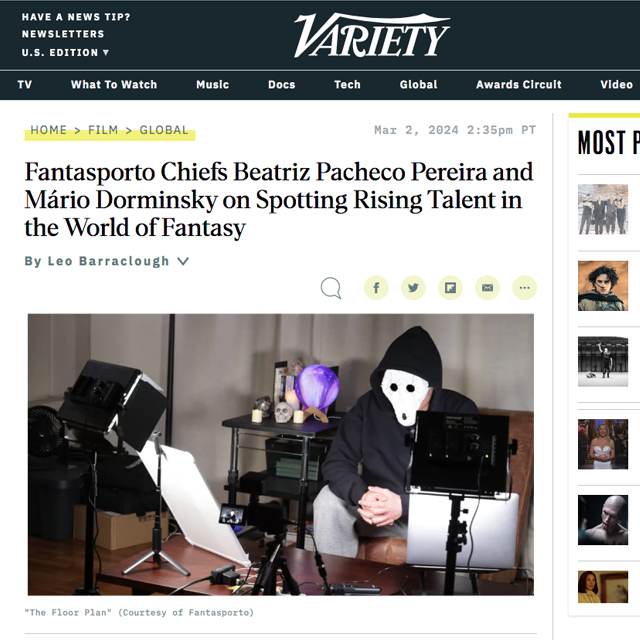
Task: Open more sharing options ellipsis
Action: pos(524,288)
